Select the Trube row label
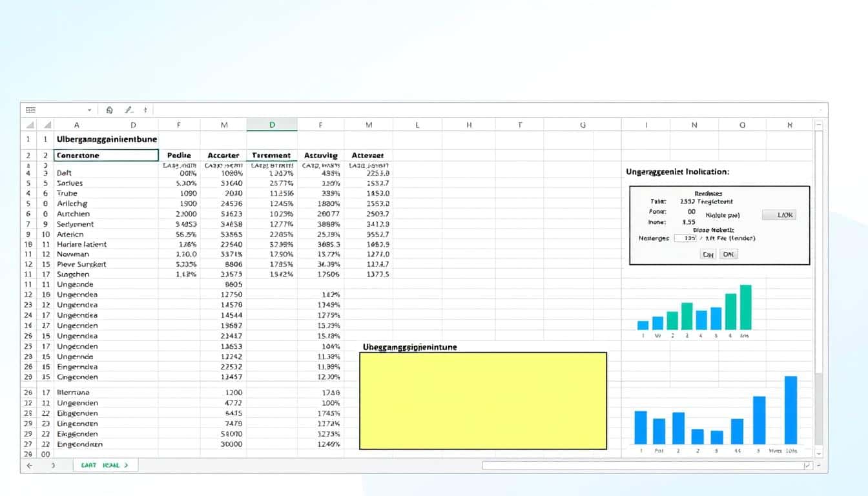This screenshot has width=868, height=496. [x=67, y=193]
